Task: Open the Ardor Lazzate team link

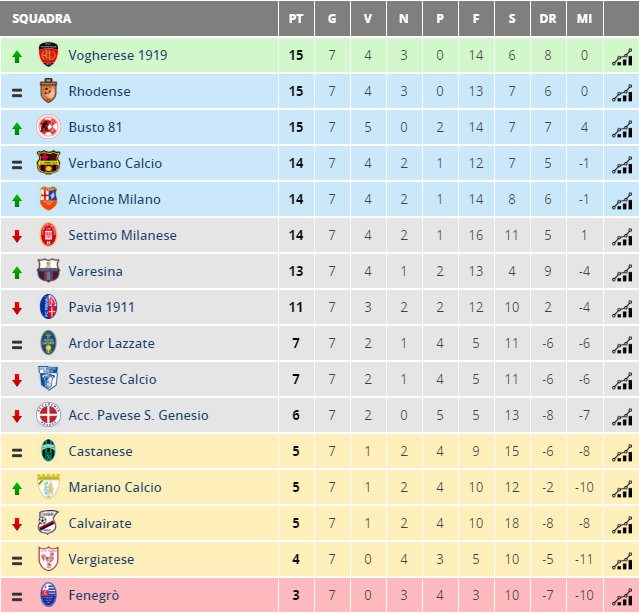Action: click(x=112, y=343)
